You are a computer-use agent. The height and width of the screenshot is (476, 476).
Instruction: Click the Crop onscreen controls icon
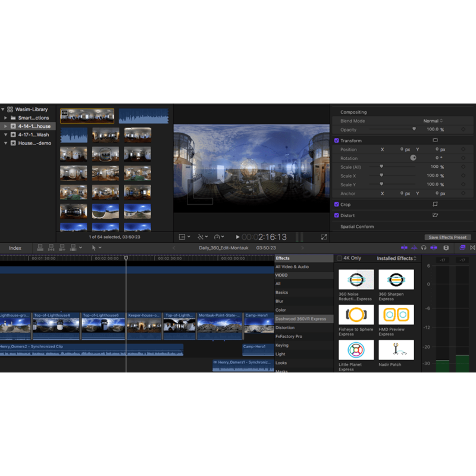435,204
